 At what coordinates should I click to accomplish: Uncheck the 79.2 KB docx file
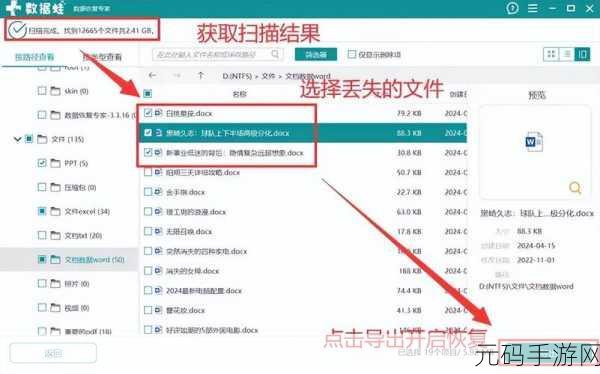tap(148, 113)
